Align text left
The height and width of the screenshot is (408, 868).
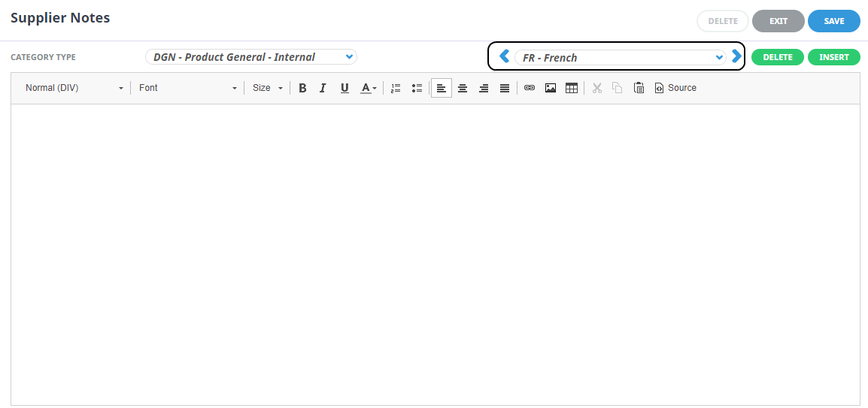tap(442, 88)
